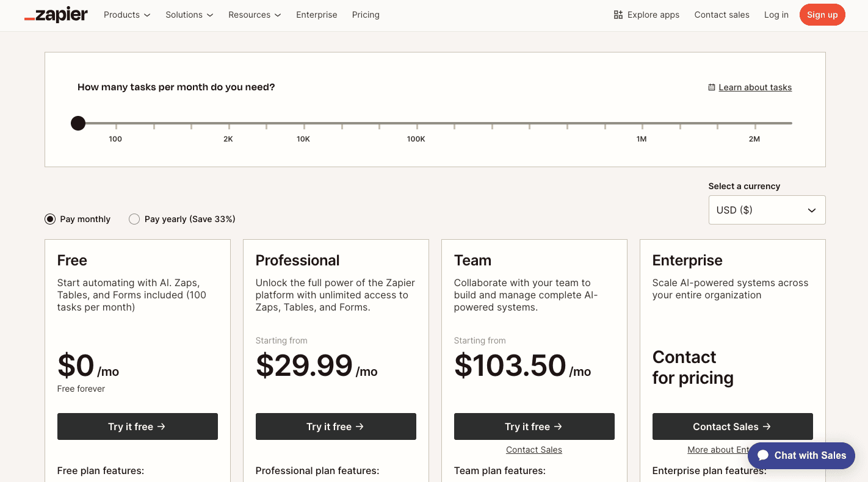Click Contact Sales under the Team plan
868x482 pixels.
coord(533,449)
